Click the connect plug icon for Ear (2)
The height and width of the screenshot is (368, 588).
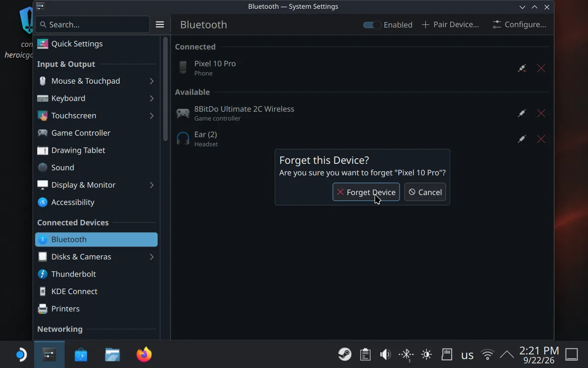click(x=522, y=139)
